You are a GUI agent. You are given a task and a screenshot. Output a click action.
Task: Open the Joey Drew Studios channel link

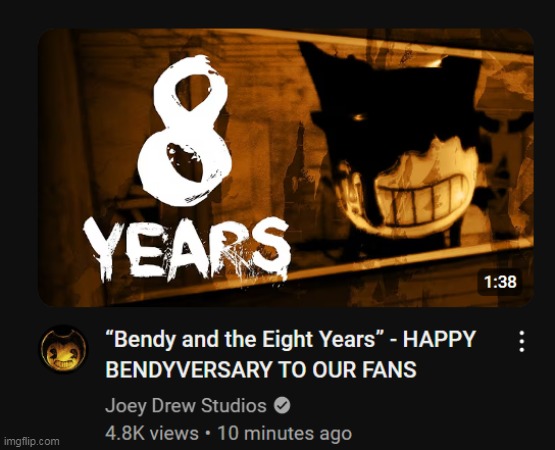[x=185, y=406]
